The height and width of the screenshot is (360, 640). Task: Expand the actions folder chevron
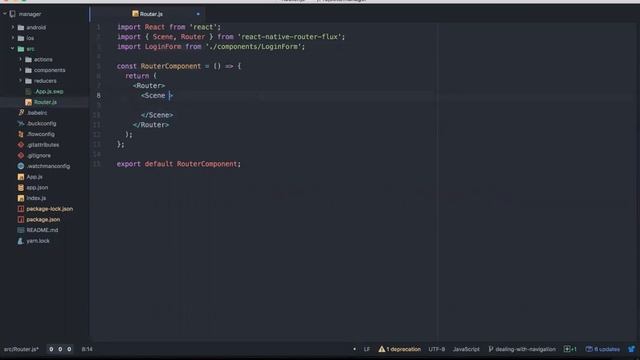tap(20, 60)
